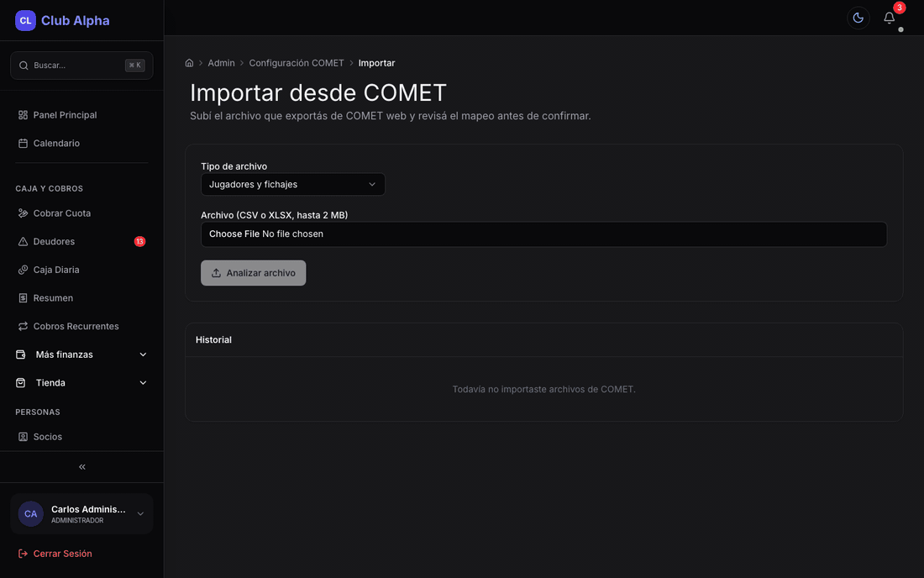Click the Importar desde COMET heading
Viewport: 924px width, 578px height.
tap(318, 92)
